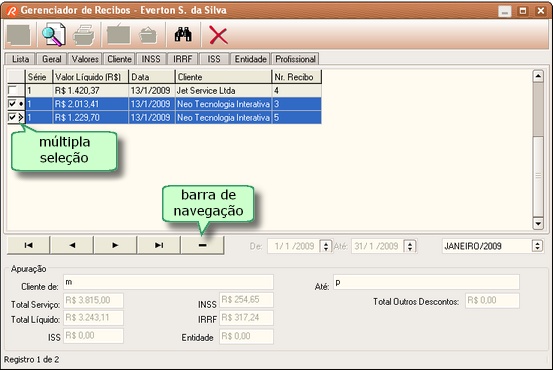553x370 pixels.
Task: Switch to the Profissional tab
Action: point(295,59)
